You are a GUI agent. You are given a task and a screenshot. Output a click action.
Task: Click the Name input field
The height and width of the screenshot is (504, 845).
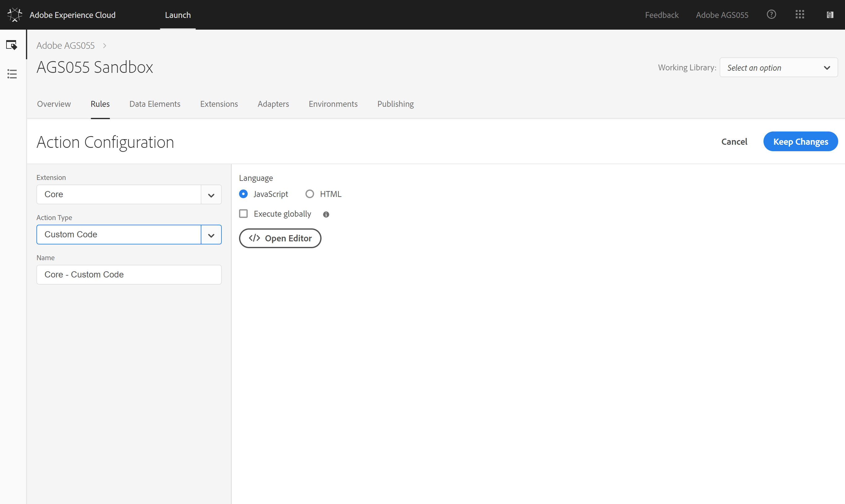coord(129,274)
